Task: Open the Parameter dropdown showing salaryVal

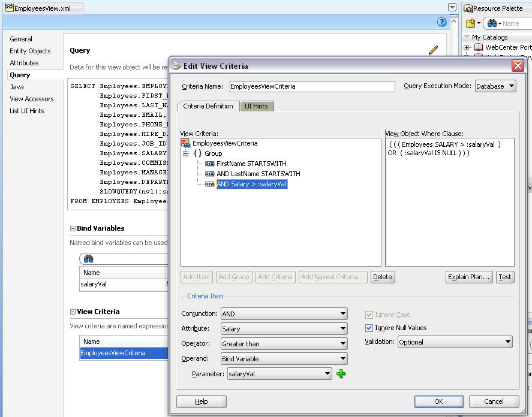Action: pyautogui.click(x=279, y=374)
